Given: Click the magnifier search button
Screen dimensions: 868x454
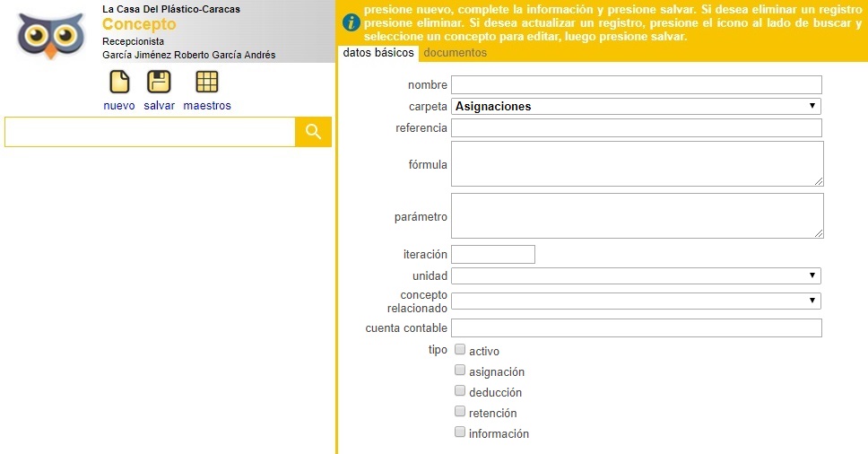Looking at the screenshot, I should pyautogui.click(x=313, y=132).
